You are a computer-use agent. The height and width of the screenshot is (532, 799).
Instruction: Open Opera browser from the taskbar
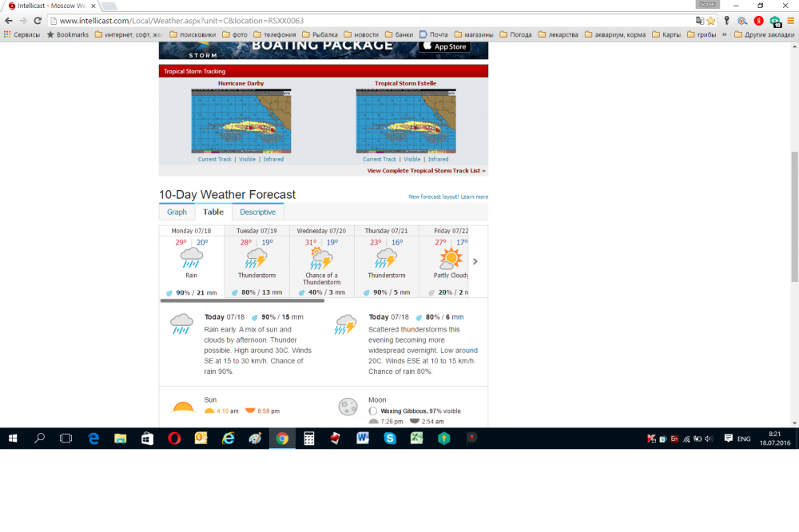tap(174, 438)
